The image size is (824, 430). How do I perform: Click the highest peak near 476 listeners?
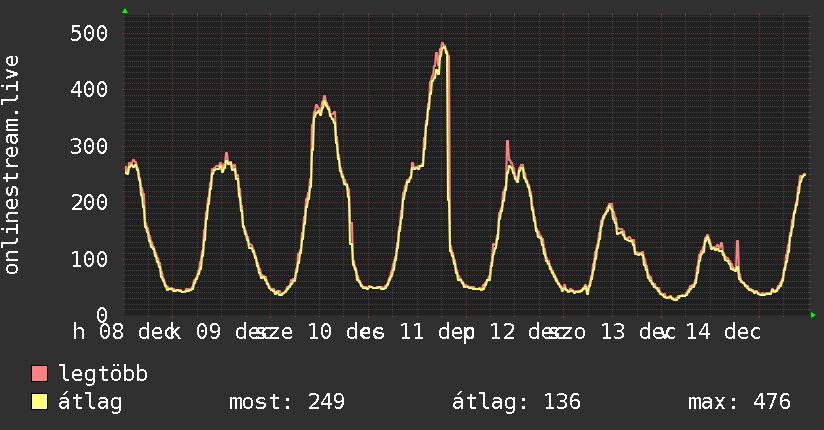pyautogui.click(x=442, y=44)
